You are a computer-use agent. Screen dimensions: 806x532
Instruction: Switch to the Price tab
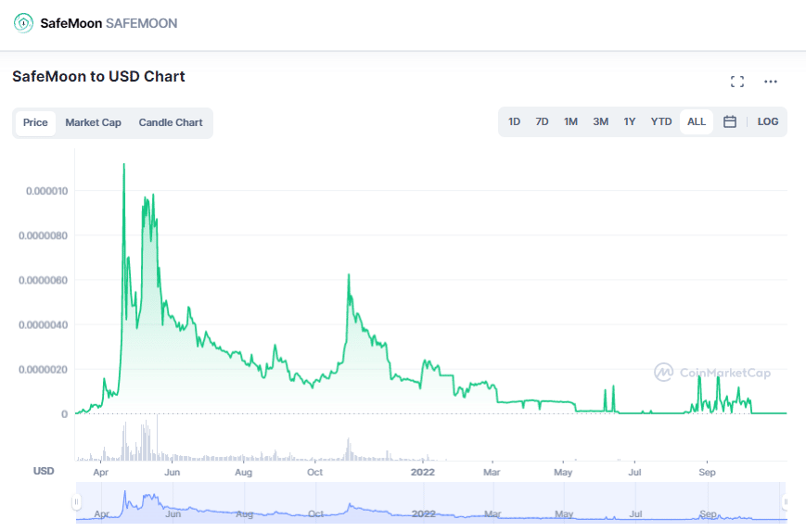35,122
